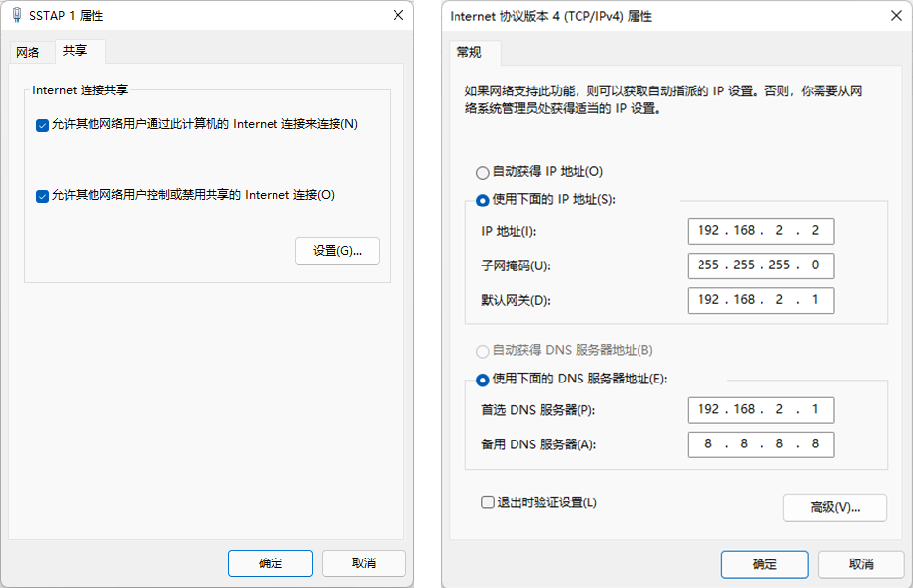913x588 pixels.
Task: Focus the 子网掩码 field
Action: coord(761,265)
